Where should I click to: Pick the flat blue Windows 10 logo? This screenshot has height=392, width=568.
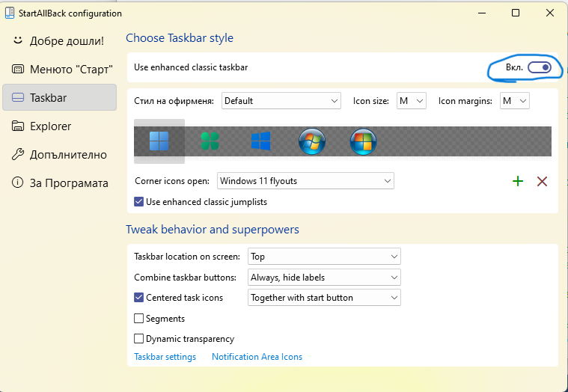[261, 141]
